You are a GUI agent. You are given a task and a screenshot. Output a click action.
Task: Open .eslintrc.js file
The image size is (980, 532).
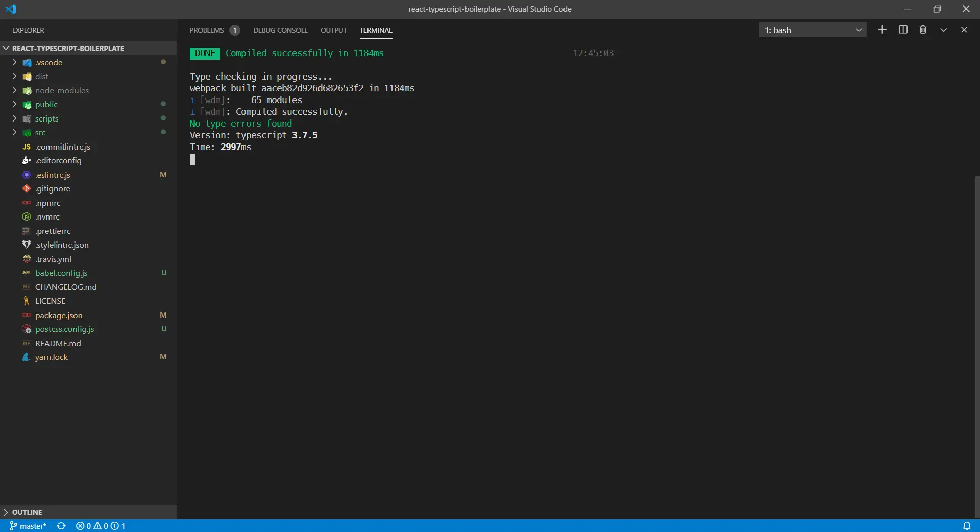pos(88,175)
